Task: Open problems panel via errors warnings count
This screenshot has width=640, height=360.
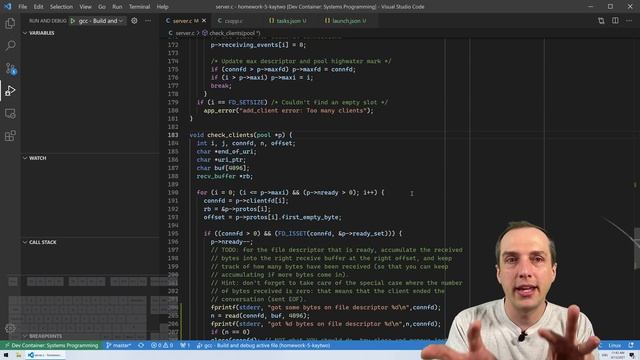Action: [162, 345]
